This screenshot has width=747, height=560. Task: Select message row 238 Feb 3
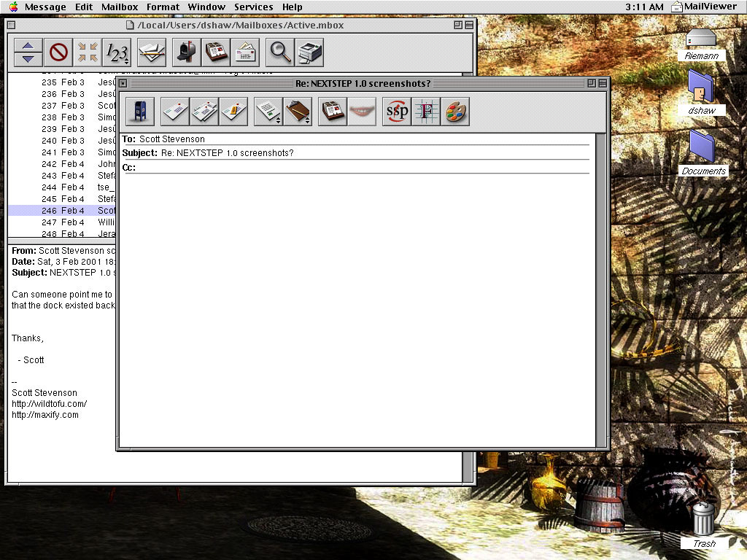[62, 117]
